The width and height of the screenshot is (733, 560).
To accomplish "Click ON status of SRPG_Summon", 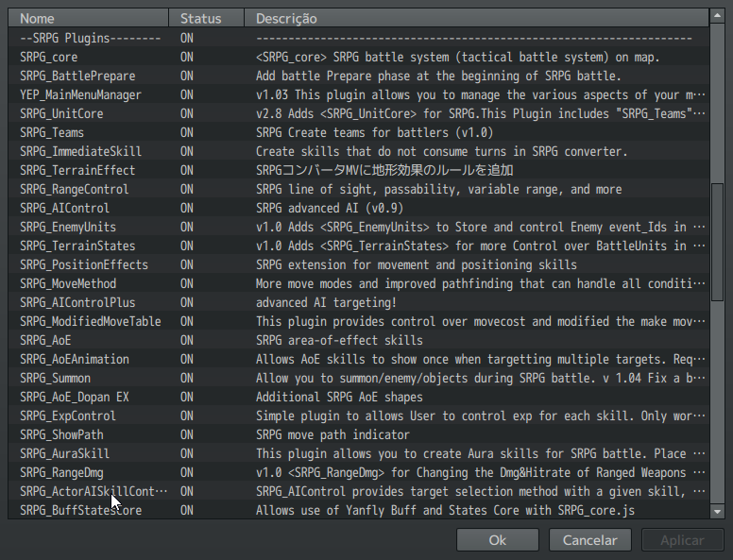I will click(187, 378).
